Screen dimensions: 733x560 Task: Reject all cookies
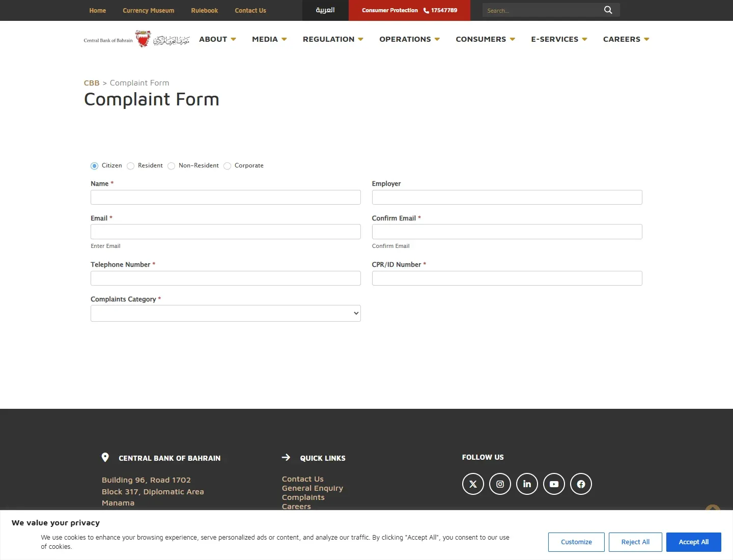pyautogui.click(x=635, y=542)
